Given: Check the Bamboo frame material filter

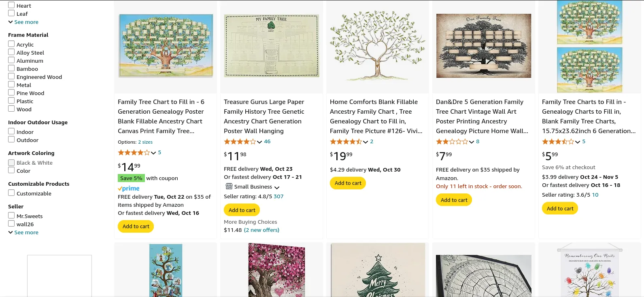Looking at the screenshot, I should [x=12, y=68].
